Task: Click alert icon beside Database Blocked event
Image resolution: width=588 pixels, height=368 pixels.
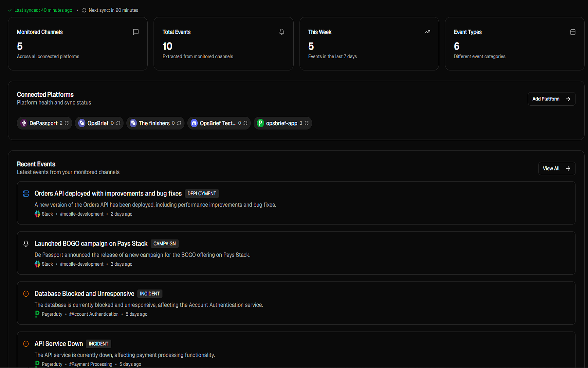Action: point(26,294)
